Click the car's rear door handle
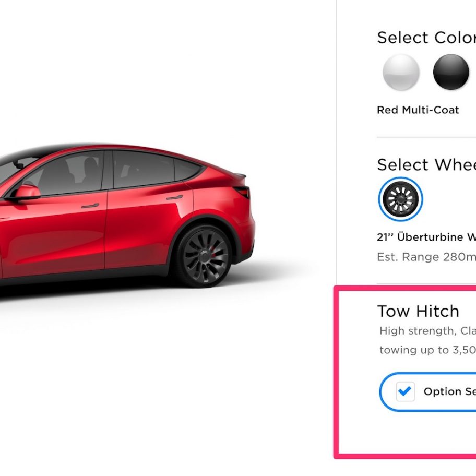Image resolution: width=476 pixels, height=476 pixels. [x=174, y=198]
